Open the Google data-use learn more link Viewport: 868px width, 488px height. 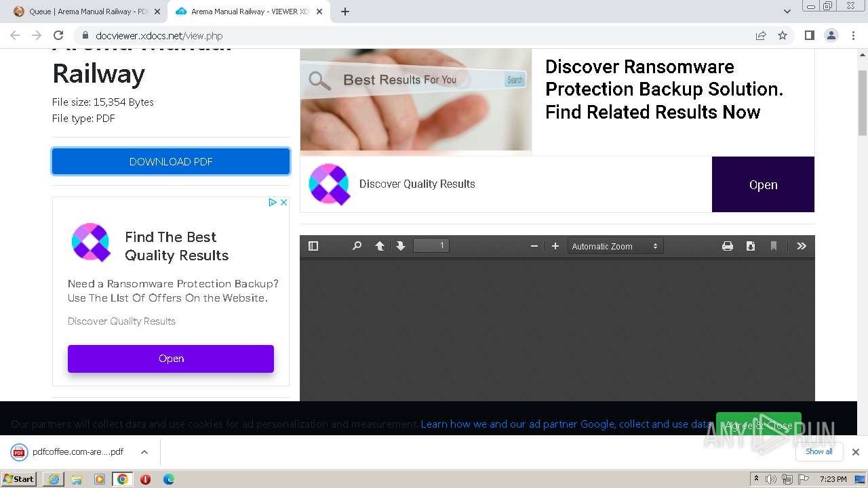click(566, 424)
